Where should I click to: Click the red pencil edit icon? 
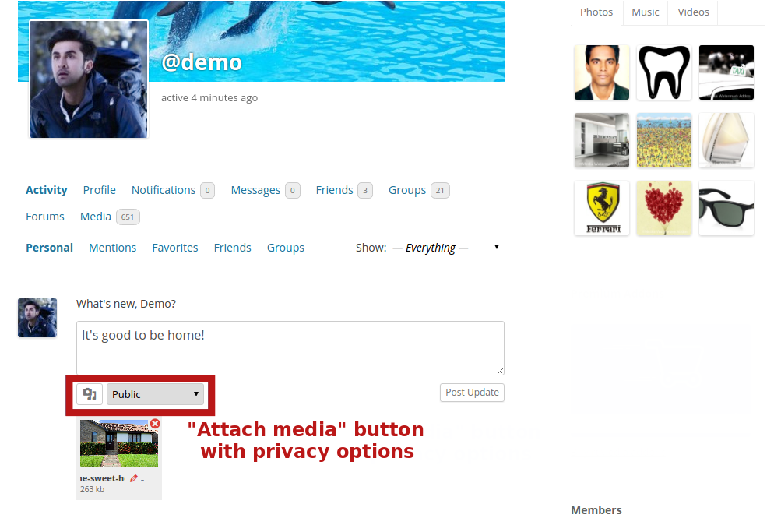tap(134, 478)
